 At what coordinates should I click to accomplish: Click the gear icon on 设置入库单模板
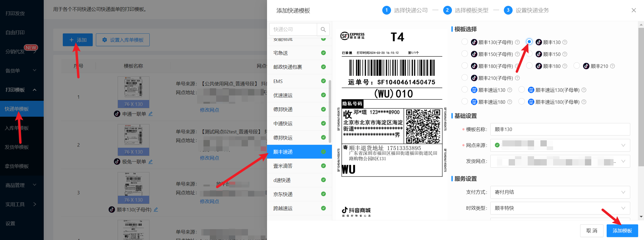click(105, 40)
